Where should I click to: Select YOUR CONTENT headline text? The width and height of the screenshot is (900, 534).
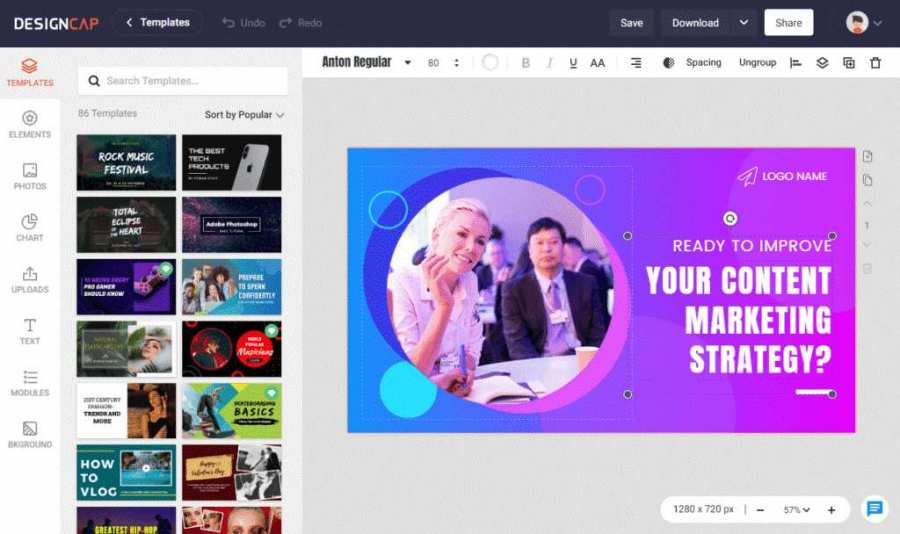point(739,280)
